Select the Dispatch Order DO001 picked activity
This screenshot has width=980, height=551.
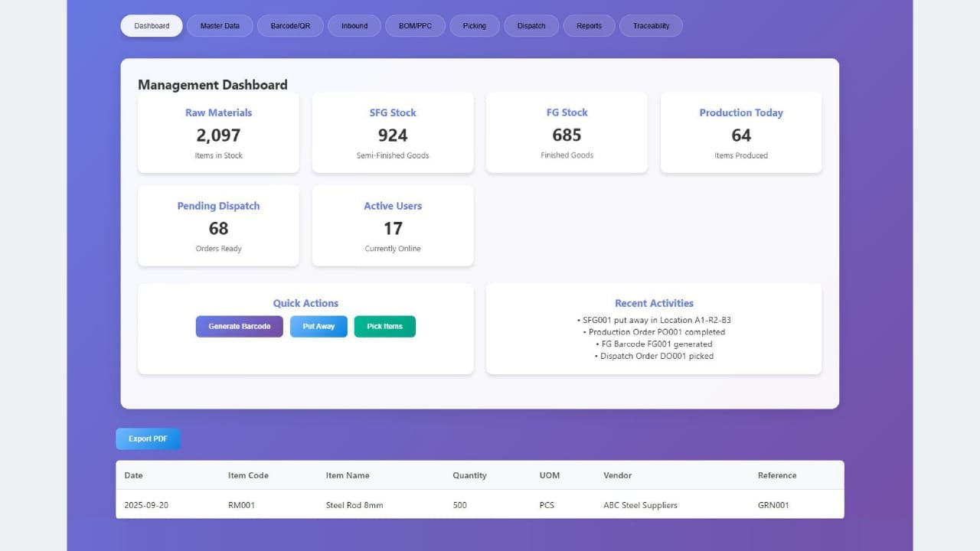coord(654,356)
